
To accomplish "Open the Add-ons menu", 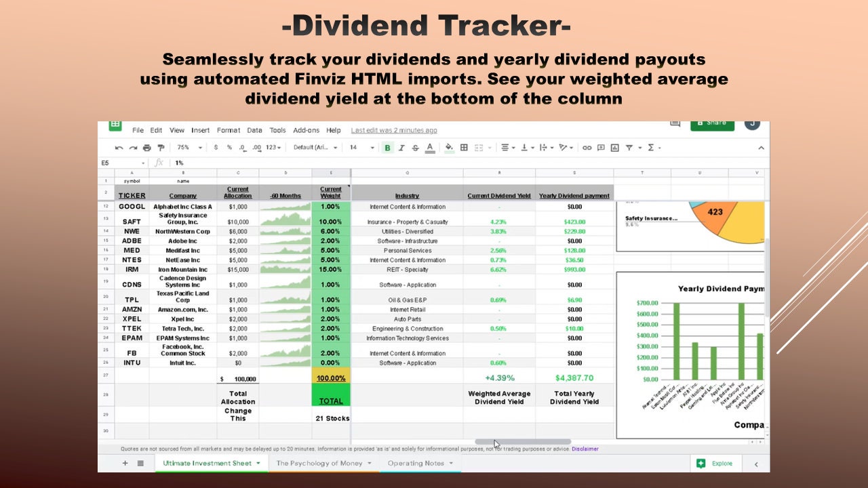I will tap(306, 130).
